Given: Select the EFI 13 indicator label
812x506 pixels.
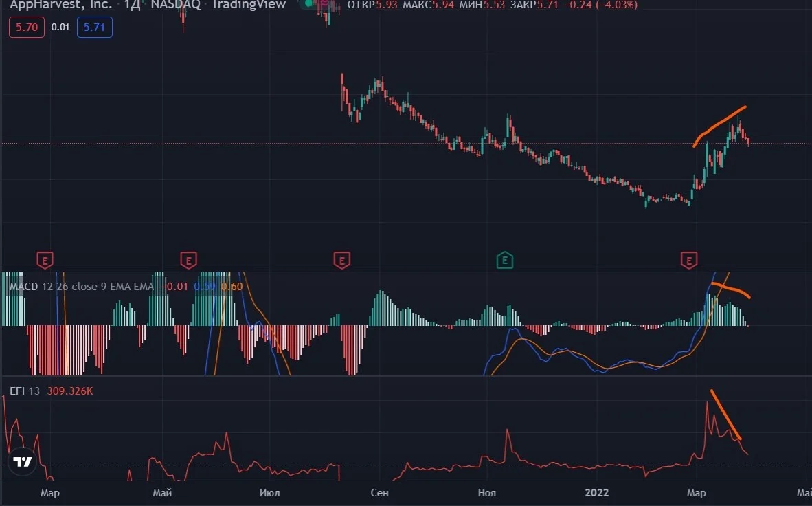Looking at the screenshot, I should 25,391.
